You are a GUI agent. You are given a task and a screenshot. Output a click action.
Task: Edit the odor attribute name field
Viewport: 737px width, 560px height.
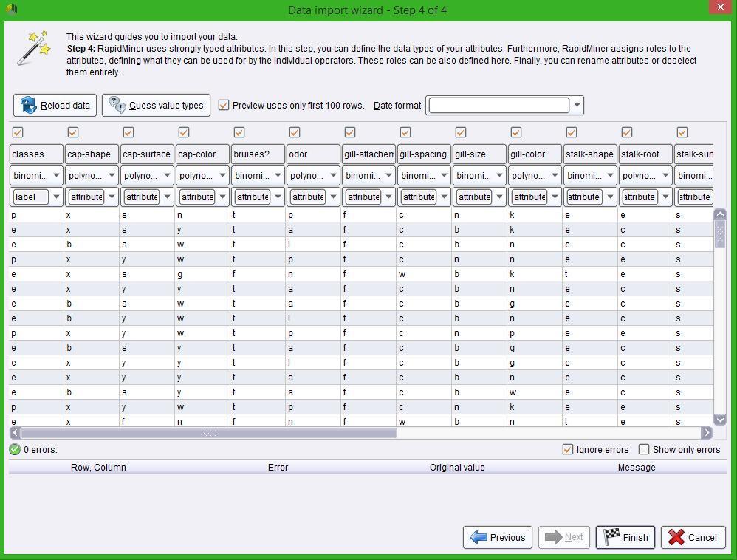click(313, 154)
